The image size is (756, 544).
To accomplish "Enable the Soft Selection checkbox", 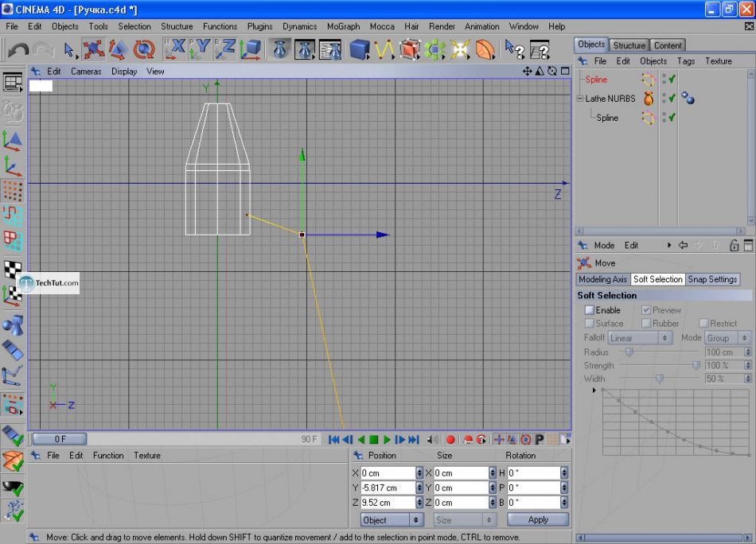I will pyautogui.click(x=590, y=310).
